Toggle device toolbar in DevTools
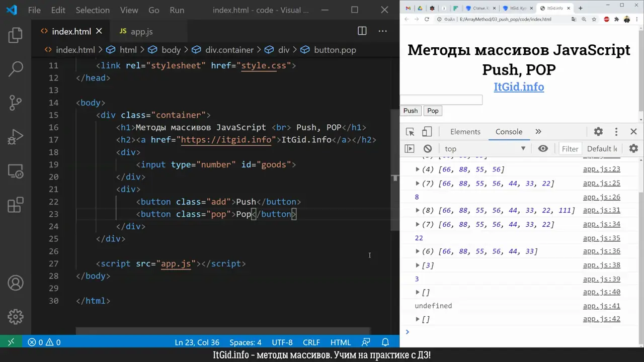 (x=427, y=131)
